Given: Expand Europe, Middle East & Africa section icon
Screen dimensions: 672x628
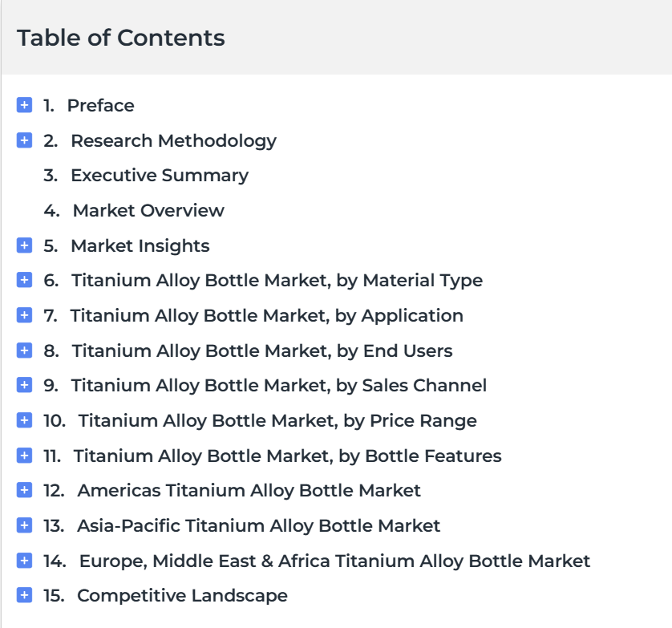Looking at the screenshot, I should [x=24, y=561].
